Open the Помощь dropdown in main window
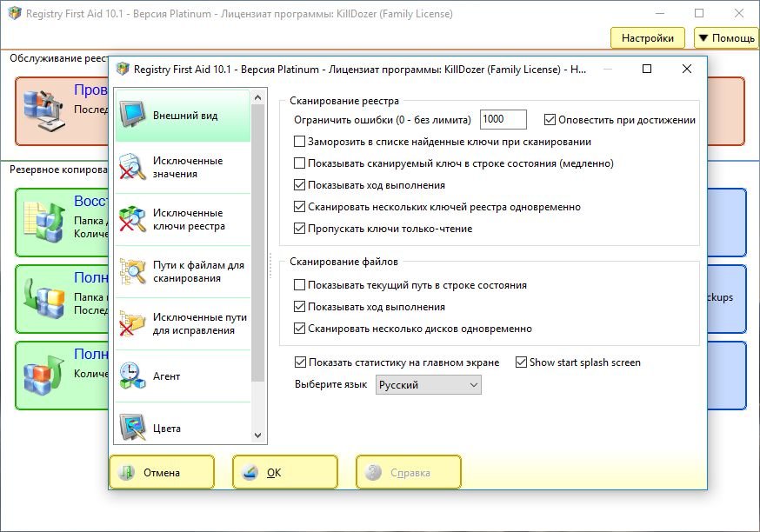760x532 pixels. pos(726,37)
